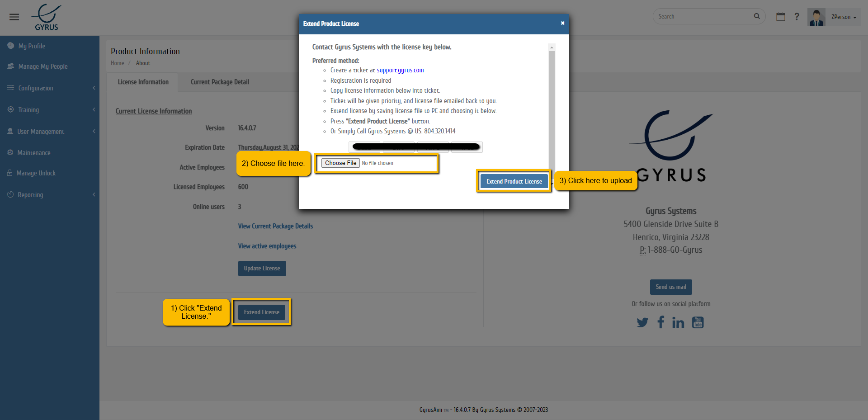This screenshot has height=420, width=868.
Task: Open the support.gyrus.com link
Action: (400, 70)
